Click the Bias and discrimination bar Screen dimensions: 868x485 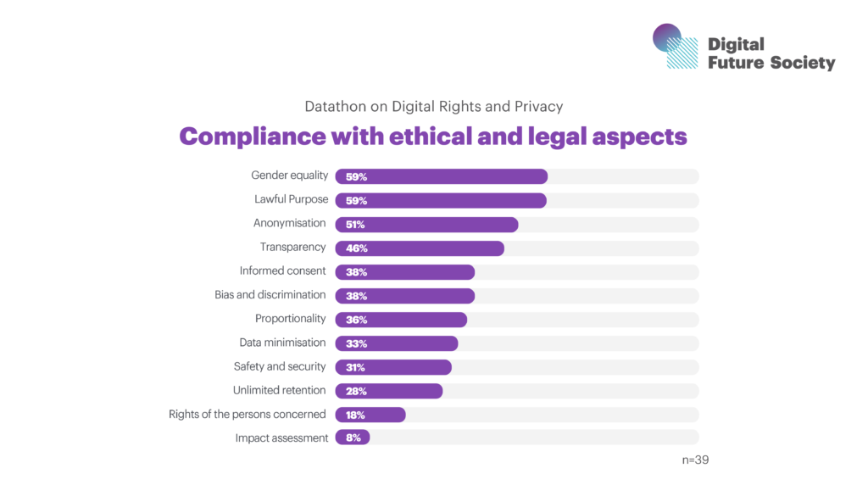coord(404,296)
